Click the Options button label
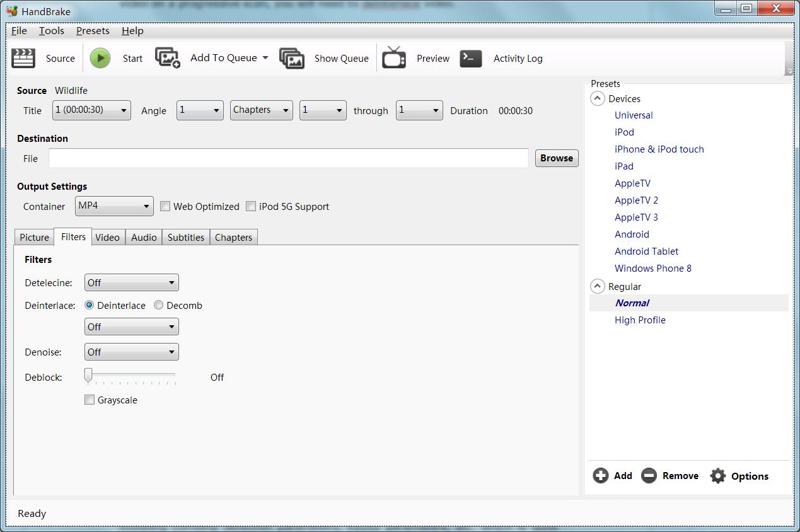 click(x=750, y=477)
